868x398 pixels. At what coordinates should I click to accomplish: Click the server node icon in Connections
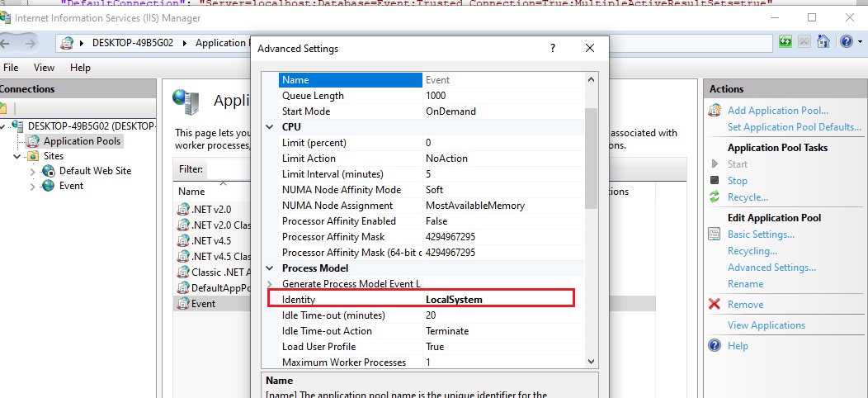[x=18, y=126]
